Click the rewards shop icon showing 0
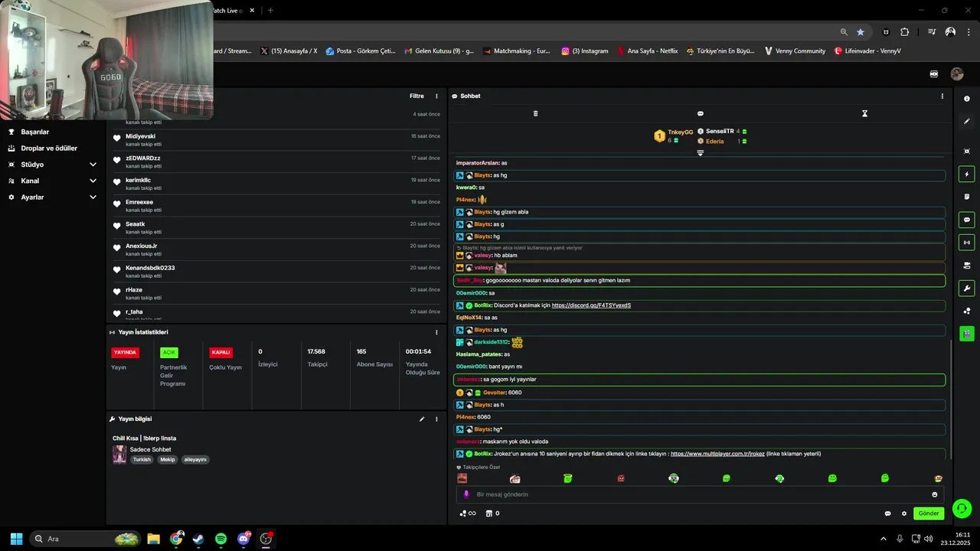Image resolution: width=980 pixels, height=551 pixels. click(x=493, y=514)
